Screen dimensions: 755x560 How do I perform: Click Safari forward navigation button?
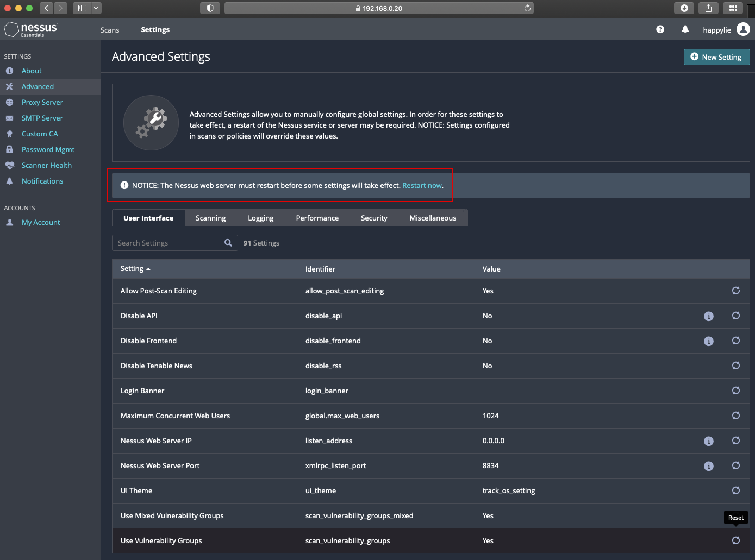click(x=61, y=8)
